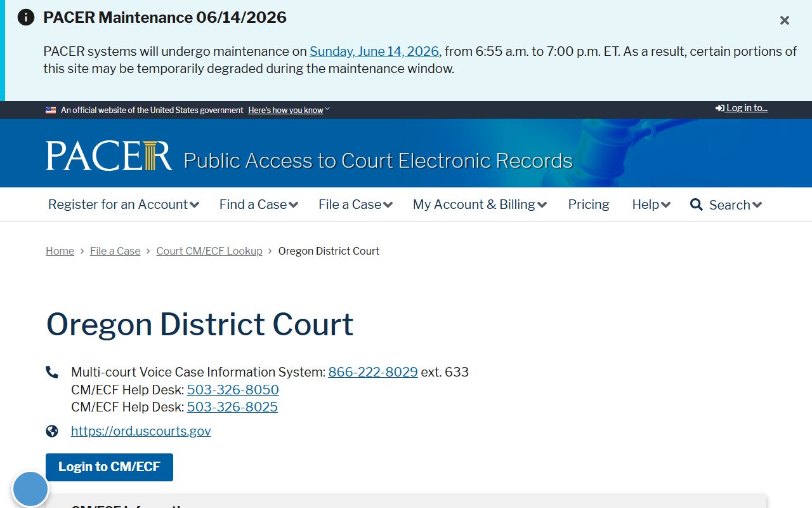Click the phone icon beside voice case info

52,372
